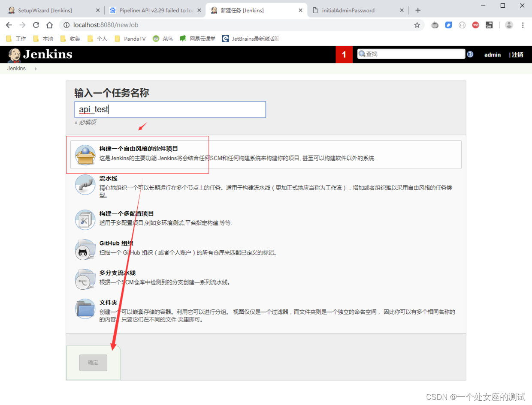Open a new browser tab with plus
This screenshot has height=405, width=532.
pyautogui.click(x=418, y=10)
